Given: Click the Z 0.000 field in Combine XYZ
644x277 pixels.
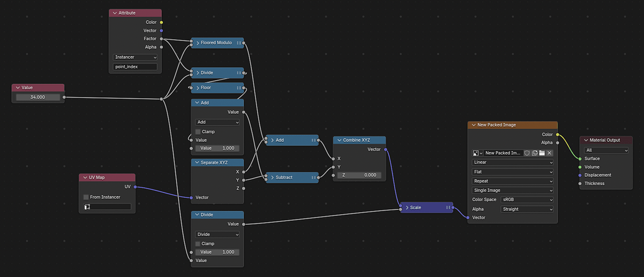Looking at the screenshot, I should pos(359,175).
